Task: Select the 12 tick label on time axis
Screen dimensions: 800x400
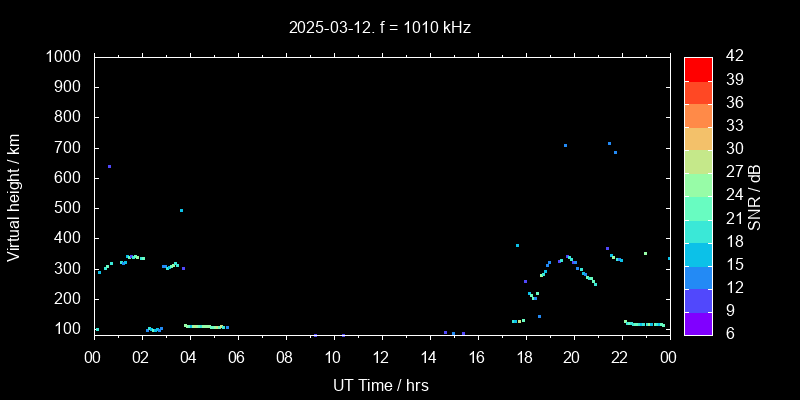Action: 380,357
